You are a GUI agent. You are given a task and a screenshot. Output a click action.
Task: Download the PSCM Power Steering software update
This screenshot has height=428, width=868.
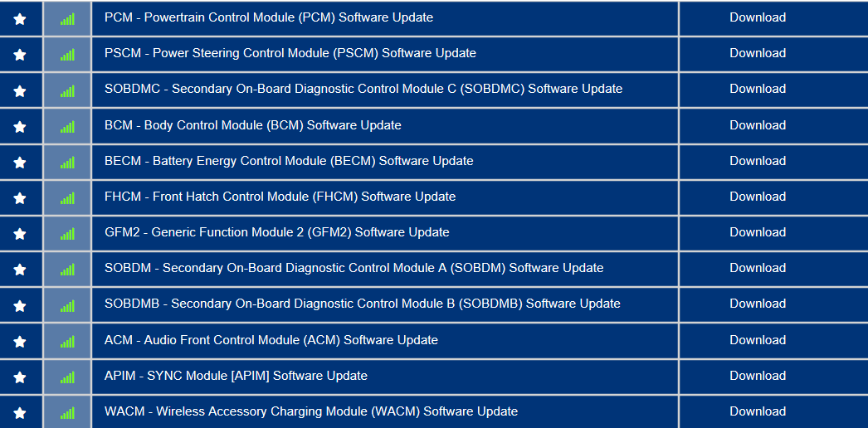click(x=757, y=53)
